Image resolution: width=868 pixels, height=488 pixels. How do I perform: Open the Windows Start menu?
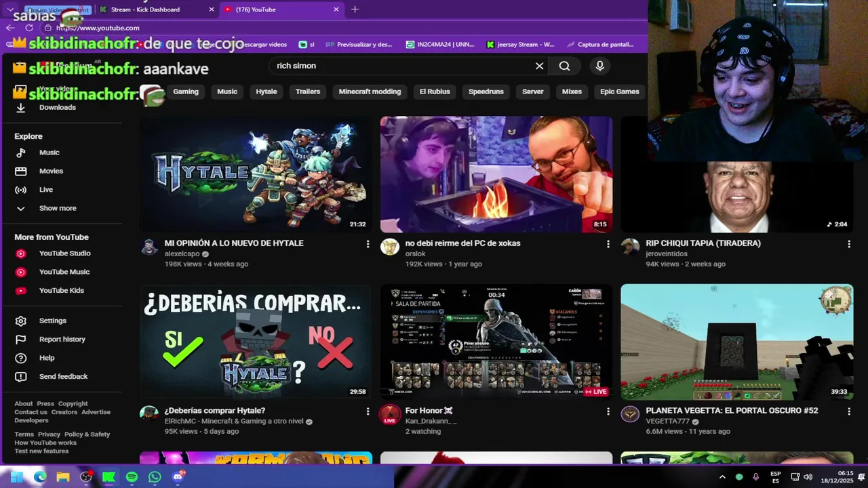pyautogui.click(x=17, y=477)
